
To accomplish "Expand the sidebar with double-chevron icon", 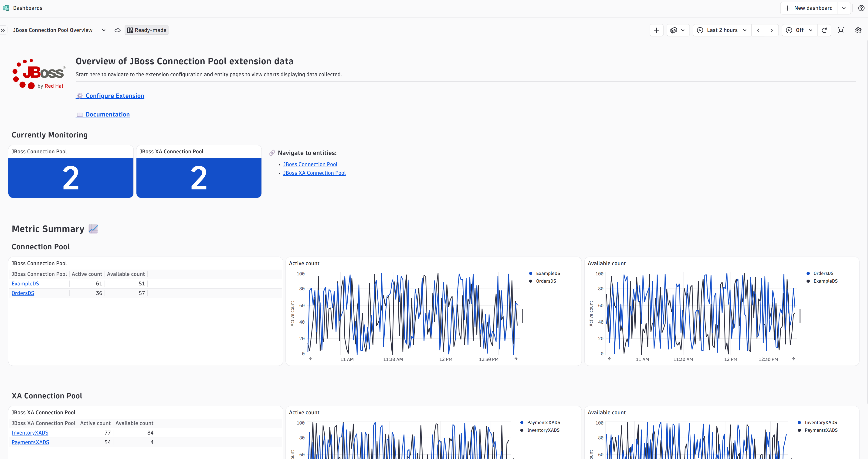I will point(3,30).
